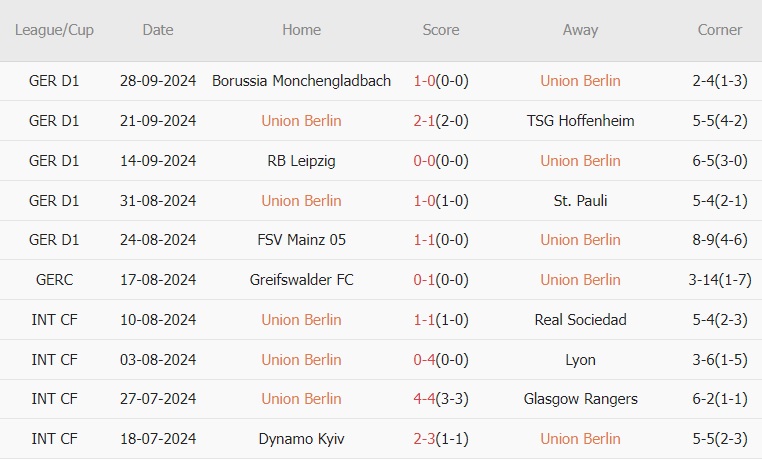762x470 pixels.
Task: Click the Greifswalder FC team name
Action: (x=301, y=280)
